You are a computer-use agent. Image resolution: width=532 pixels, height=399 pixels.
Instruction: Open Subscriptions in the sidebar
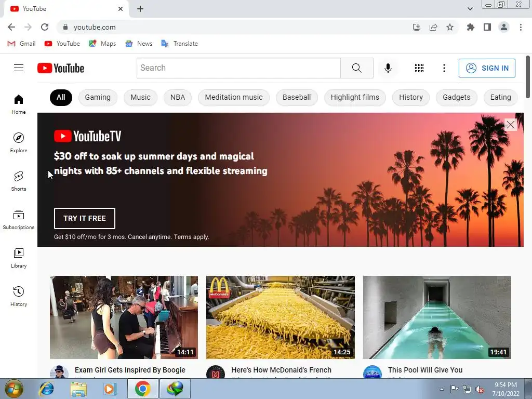(x=19, y=220)
